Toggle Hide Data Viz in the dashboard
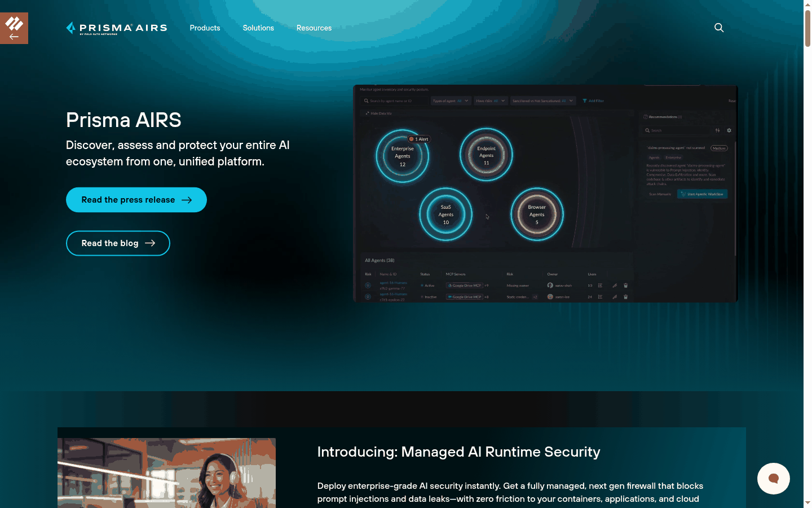This screenshot has width=812, height=508. (x=378, y=113)
